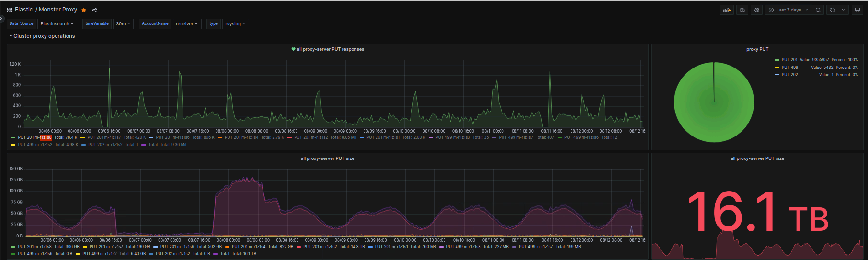Open dashboard search via the grid icon

[10, 10]
